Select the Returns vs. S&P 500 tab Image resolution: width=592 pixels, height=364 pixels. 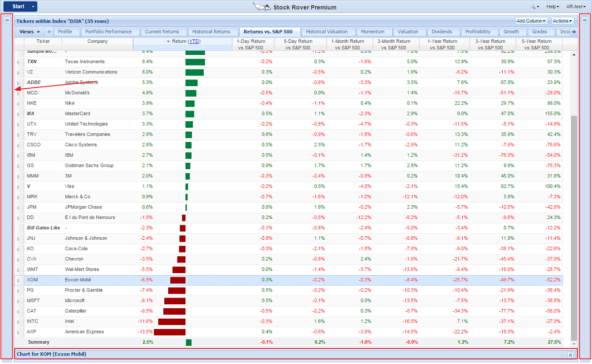pos(269,32)
